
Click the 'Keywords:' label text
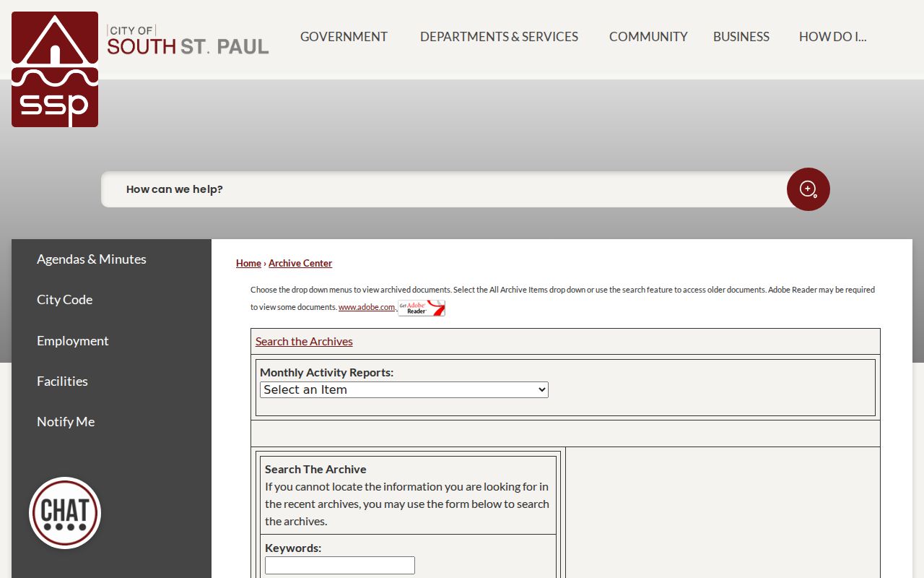click(293, 548)
